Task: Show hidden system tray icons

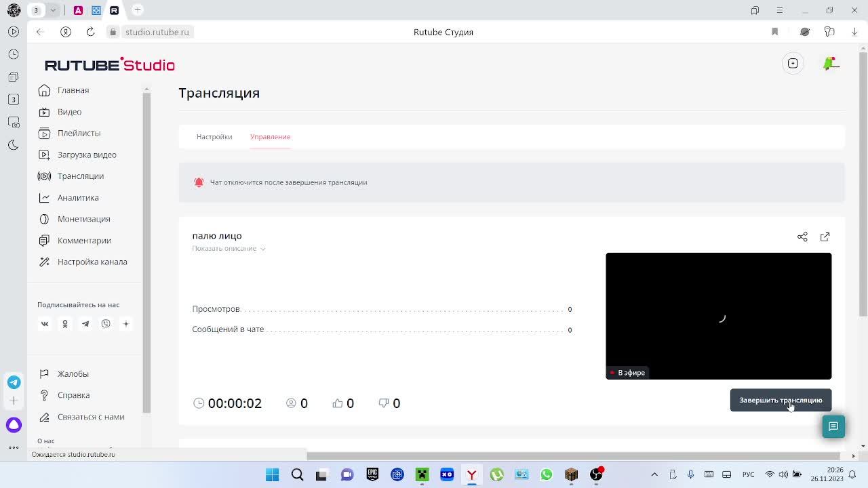Action: point(654,474)
